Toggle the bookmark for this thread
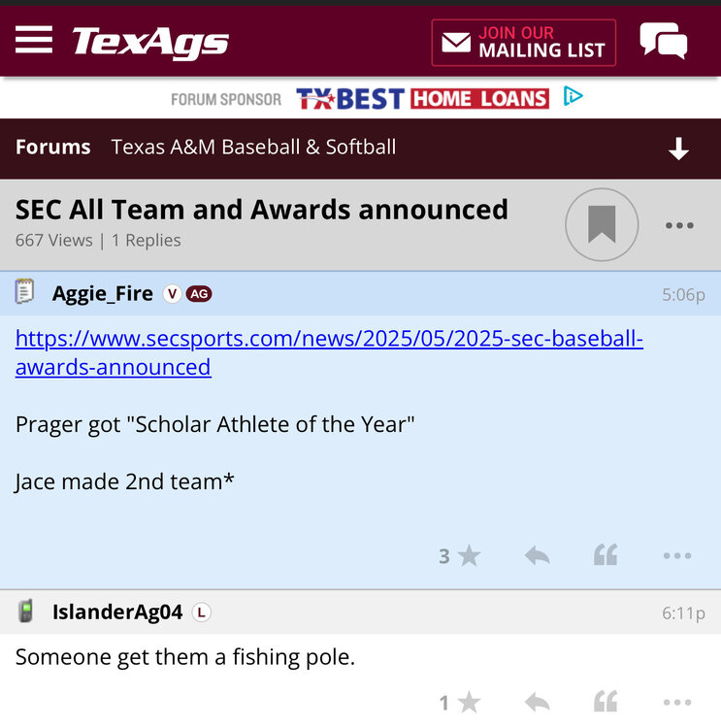 [x=602, y=224]
